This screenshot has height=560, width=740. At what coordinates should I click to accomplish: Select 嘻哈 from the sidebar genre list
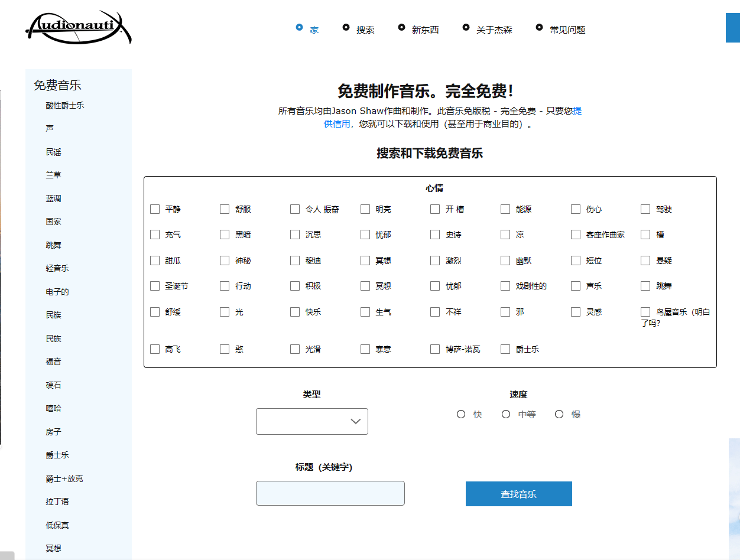[x=53, y=408]
